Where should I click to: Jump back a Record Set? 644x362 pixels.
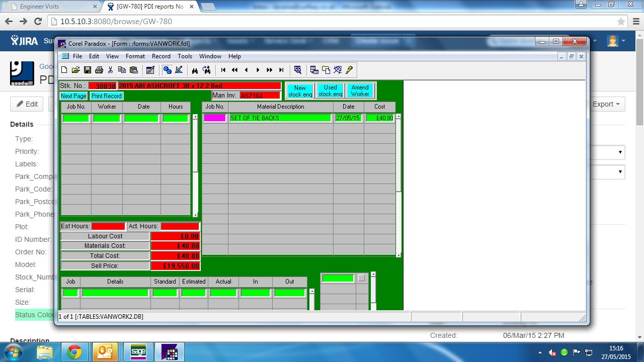234,70
